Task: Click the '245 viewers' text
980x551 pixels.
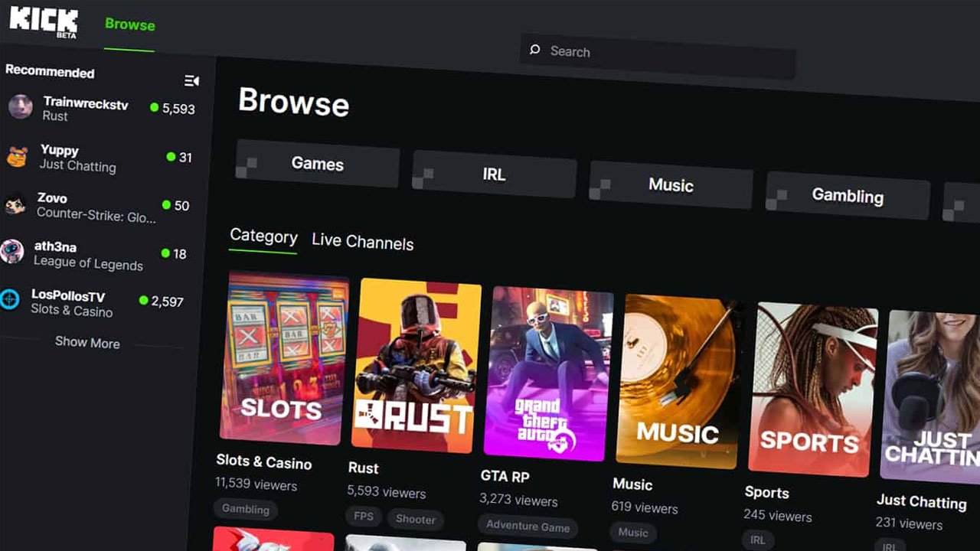Action: tap(777, 515)
